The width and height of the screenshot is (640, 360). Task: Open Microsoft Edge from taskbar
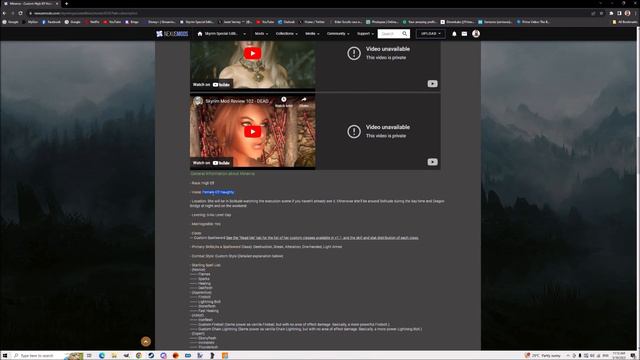[x=102, y=356]
